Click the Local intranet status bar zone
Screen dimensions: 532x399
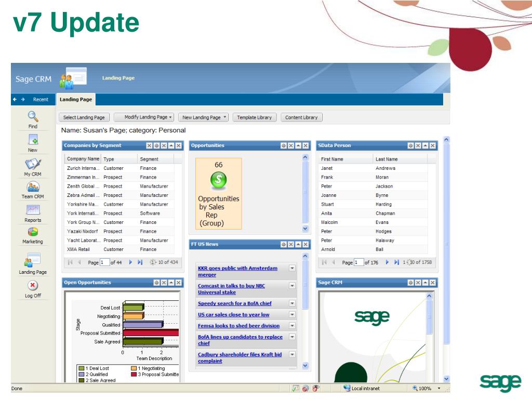(362, 389)
